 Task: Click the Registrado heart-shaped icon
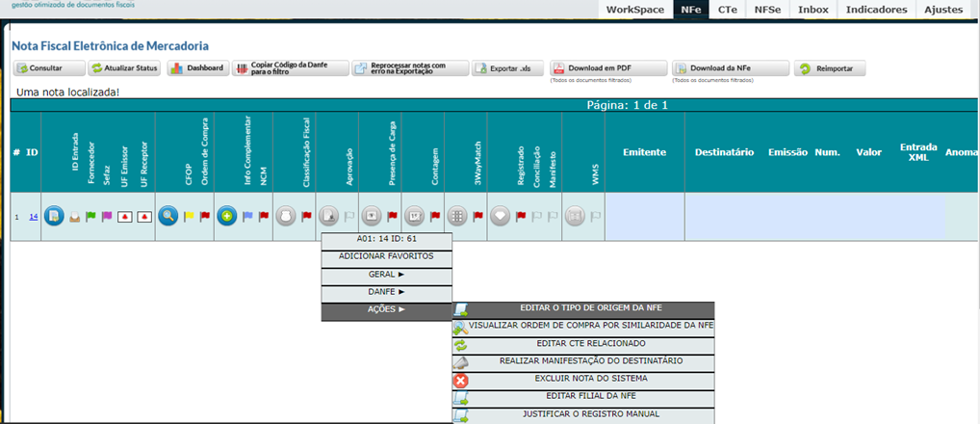pyautogui.click(x=500, y=217)
